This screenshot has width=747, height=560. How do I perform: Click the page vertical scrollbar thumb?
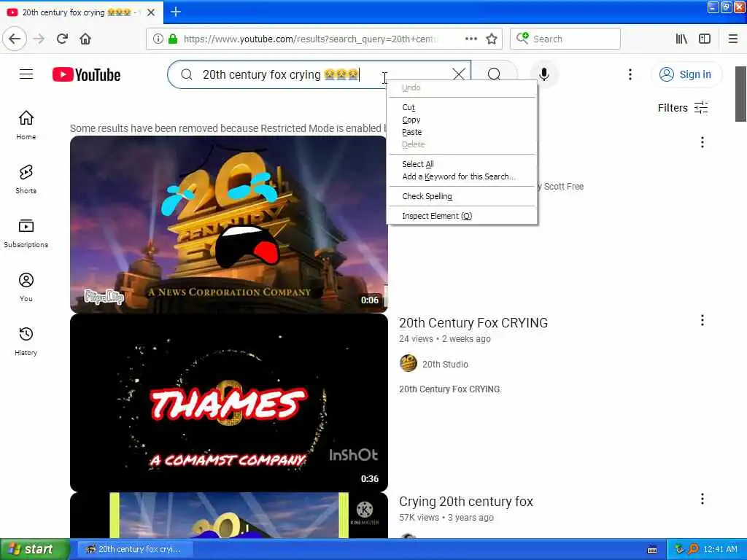741,94
